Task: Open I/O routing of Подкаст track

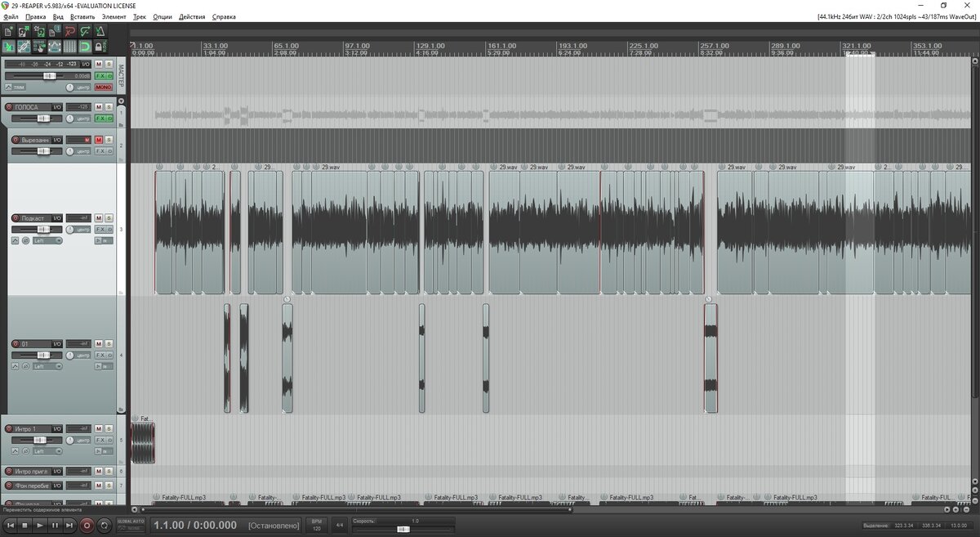Action: point(57,218)
